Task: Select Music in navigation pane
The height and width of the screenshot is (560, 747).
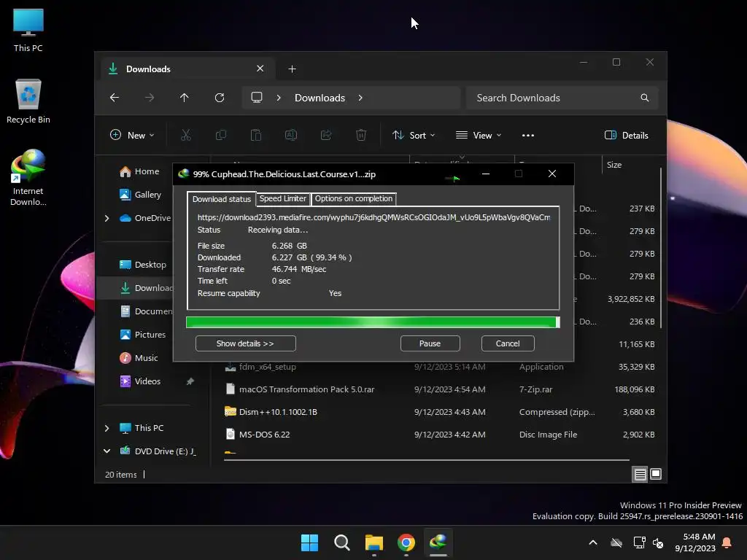Action: pyautogui.click(x=139, y=358)
